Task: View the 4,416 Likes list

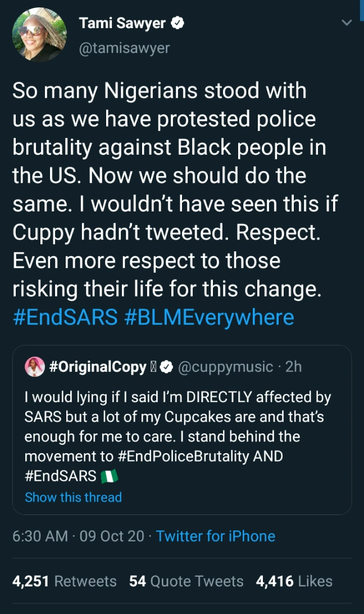Action: [294, 581]
